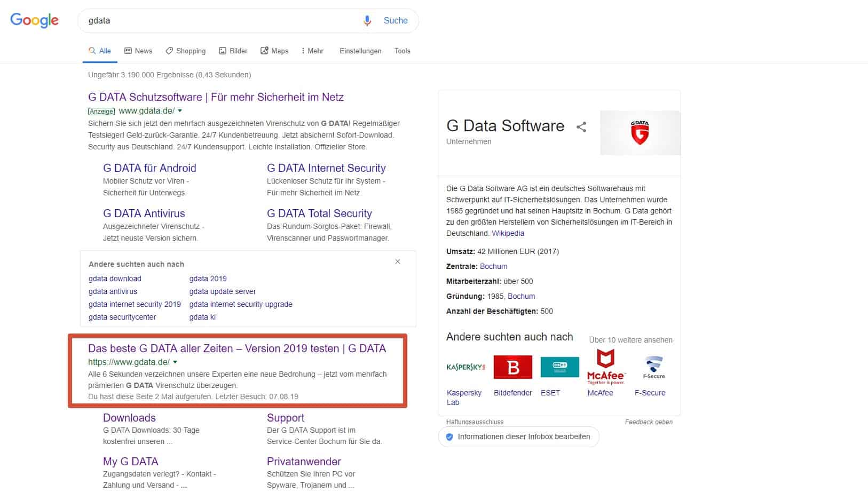Search for gdata ki suggestion

tap(202, 317)
